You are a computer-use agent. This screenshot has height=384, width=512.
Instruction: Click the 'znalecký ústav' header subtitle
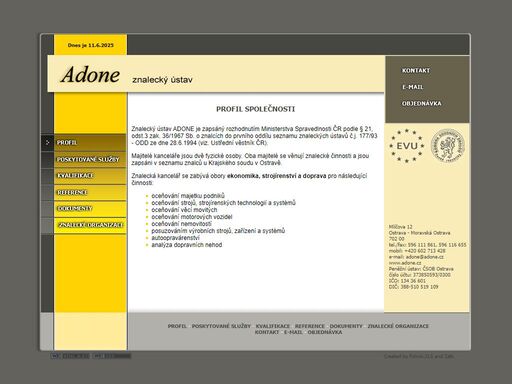click(x=162, y=80)
